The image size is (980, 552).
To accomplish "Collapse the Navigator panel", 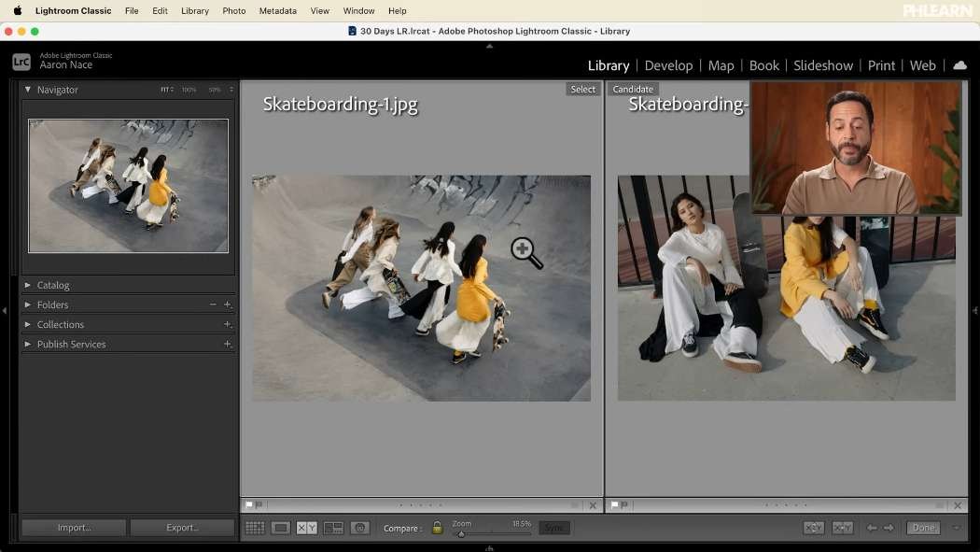I will [x=27, y=90].
